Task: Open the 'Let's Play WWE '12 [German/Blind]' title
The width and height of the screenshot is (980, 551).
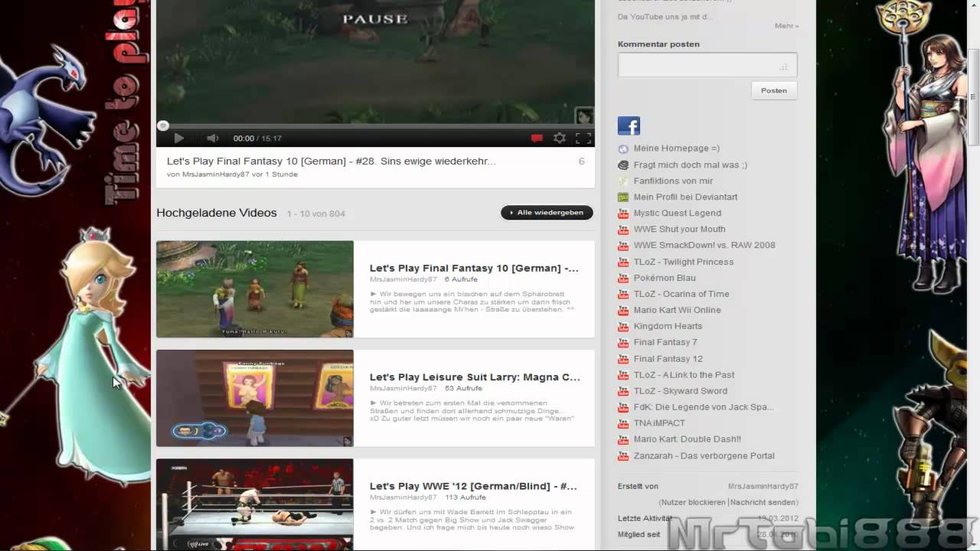Action: pyautogui.click(x=473, y=486)
